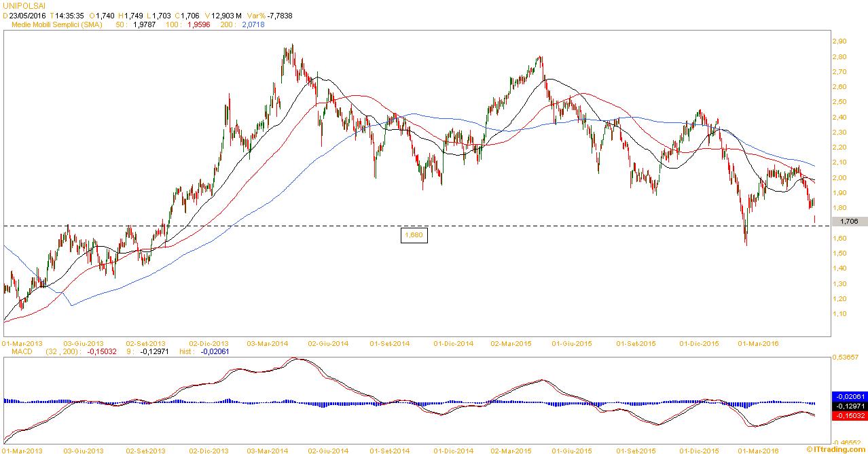Click 01-Dic-2015 on the upper date axis
Viewport: 868px width, 454px height.
click(x=700, y=343)
